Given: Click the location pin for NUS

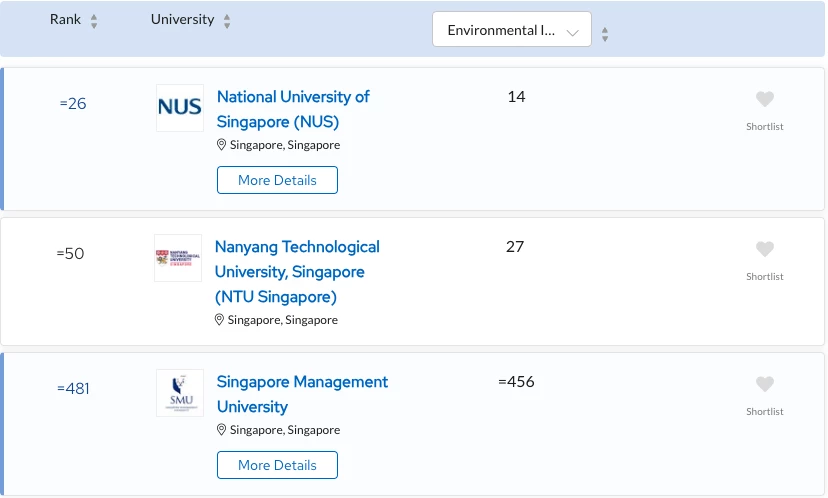Looking at the screenshot, I should pyautogui.click(x=221, y=145).
